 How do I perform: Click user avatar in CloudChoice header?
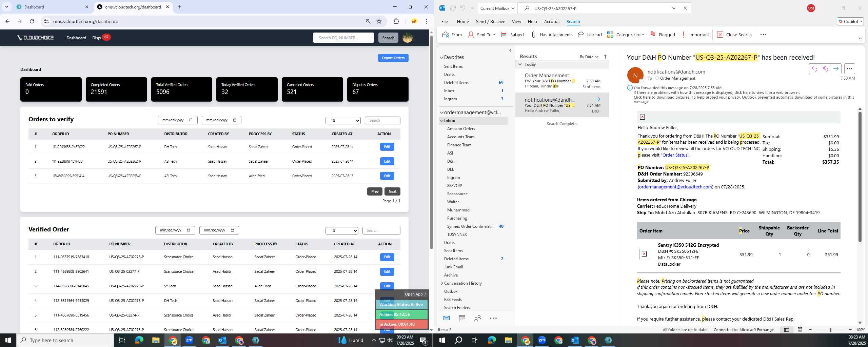407,38
